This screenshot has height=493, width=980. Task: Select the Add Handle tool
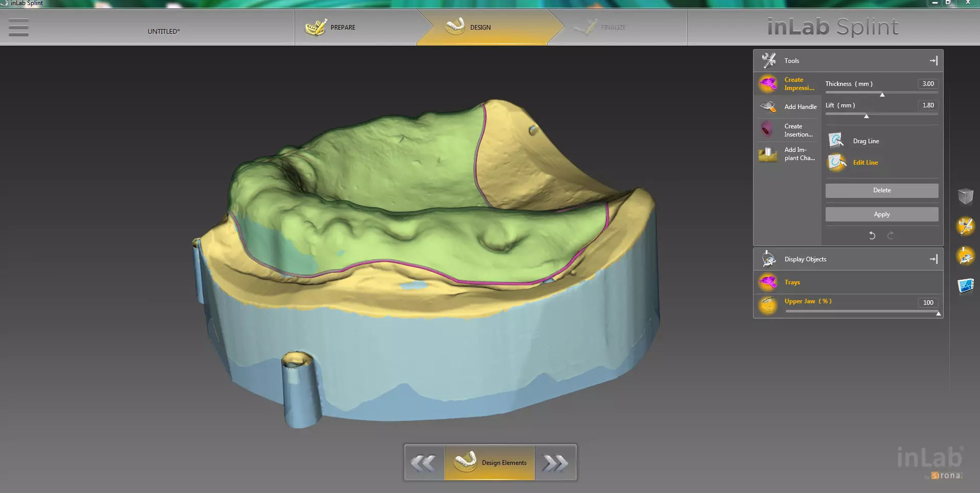pos(788,107)
